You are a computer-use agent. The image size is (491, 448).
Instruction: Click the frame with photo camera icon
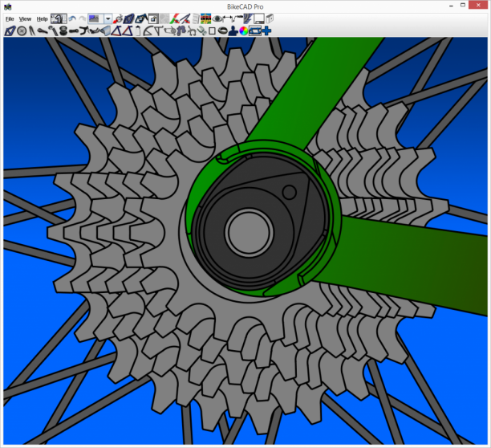click(x=141, y=18)
